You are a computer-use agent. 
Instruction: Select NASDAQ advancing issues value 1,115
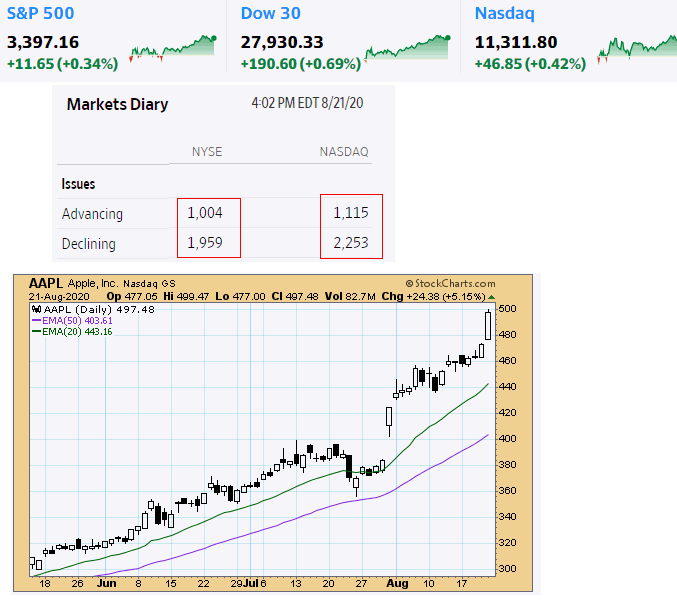coord(350,213)
